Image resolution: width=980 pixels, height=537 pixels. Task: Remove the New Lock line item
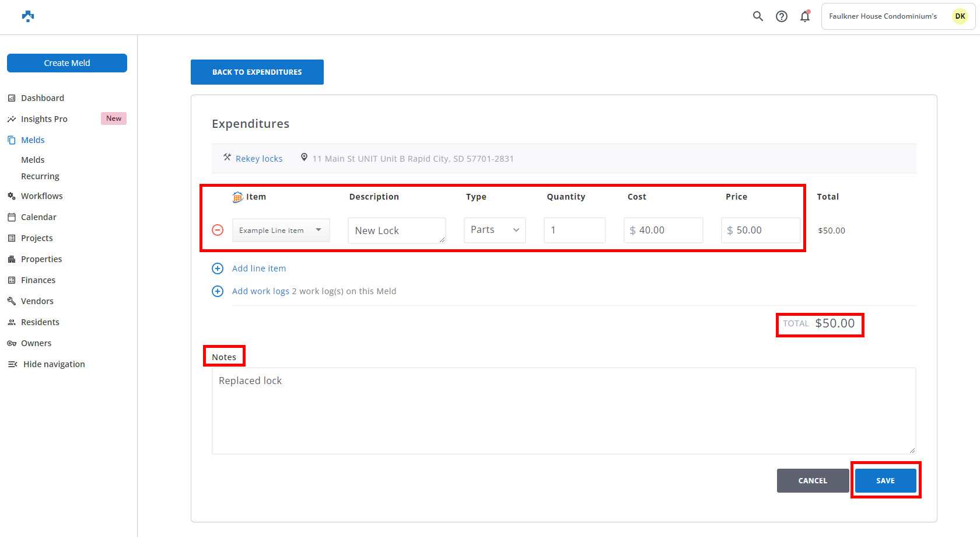[218, 230]
